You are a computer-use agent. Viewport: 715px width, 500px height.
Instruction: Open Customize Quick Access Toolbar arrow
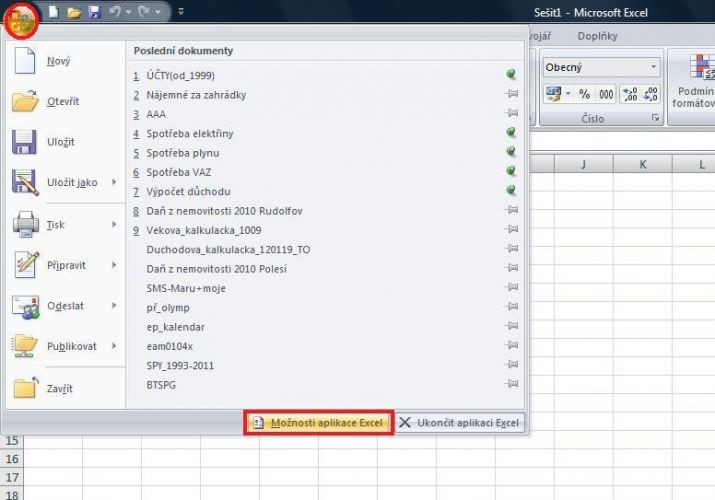[181, 12]
